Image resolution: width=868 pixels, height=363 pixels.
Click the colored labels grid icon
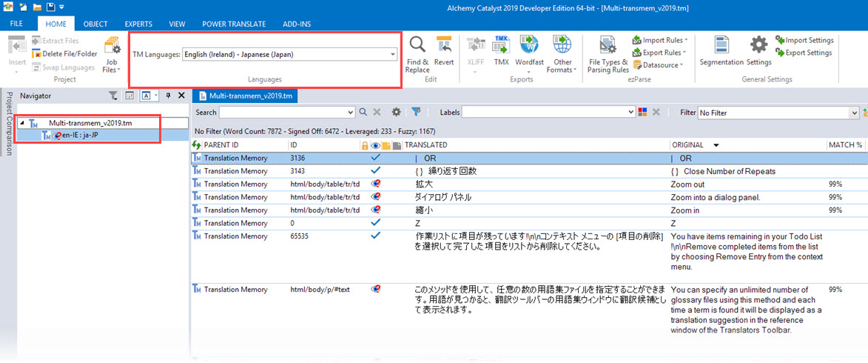pos(642,112)
